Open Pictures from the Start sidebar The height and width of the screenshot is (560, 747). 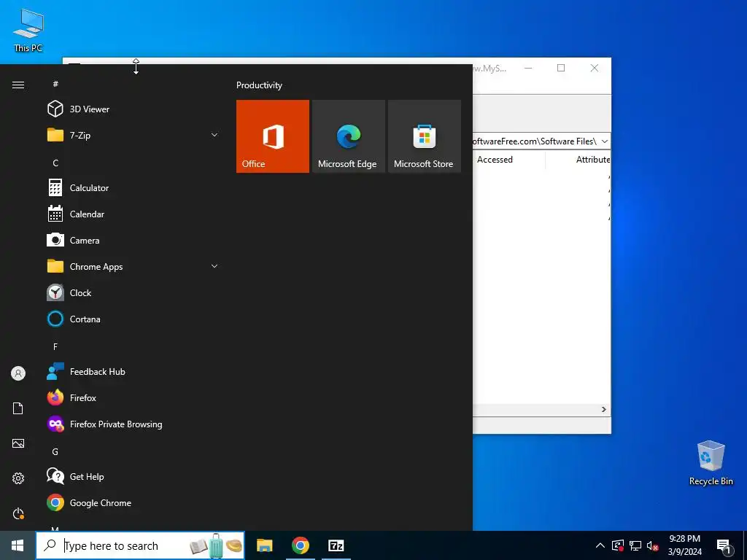(18, 443)
